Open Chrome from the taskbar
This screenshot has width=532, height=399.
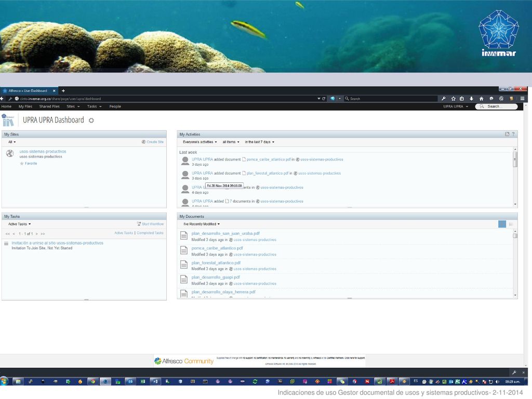coord(92,381)
